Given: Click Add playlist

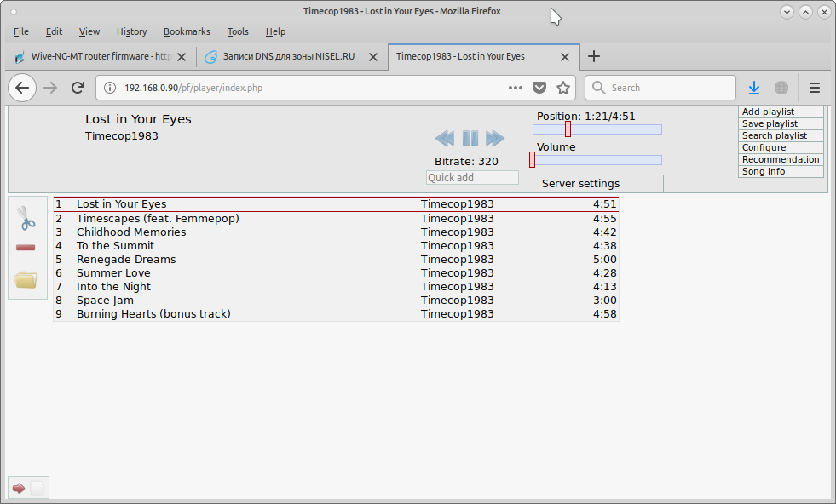Looking at the screenshot, I should pos(781,112).
